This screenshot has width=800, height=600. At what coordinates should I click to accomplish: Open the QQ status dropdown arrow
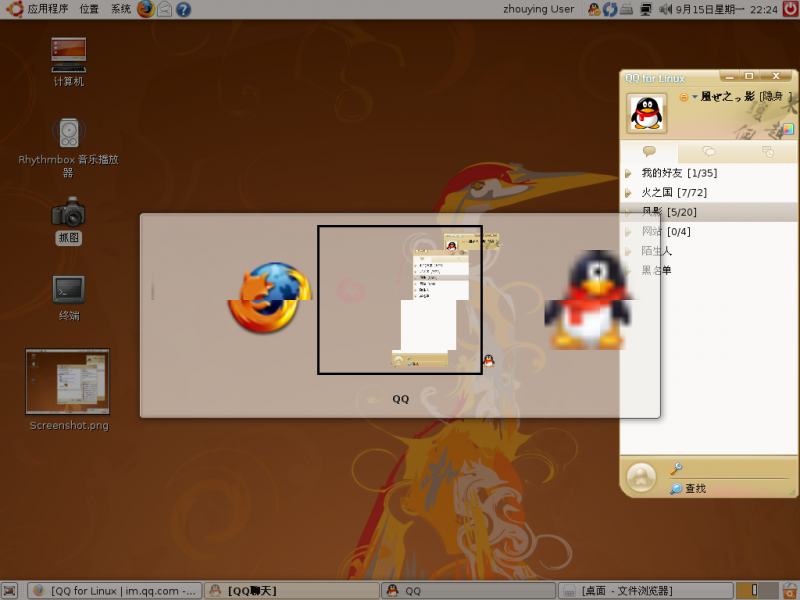pyautogui.click(x=694, y=97)
